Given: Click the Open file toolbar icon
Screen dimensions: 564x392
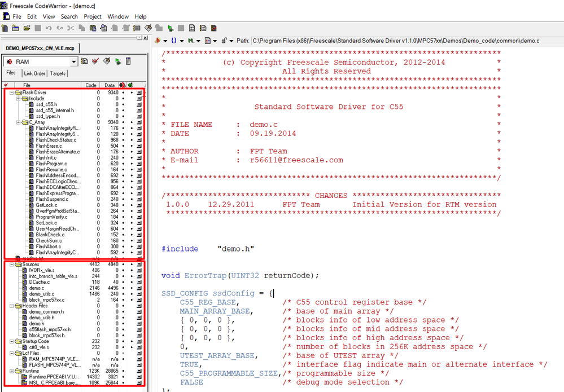Looking at the screenshot, I should click(27, 28).
